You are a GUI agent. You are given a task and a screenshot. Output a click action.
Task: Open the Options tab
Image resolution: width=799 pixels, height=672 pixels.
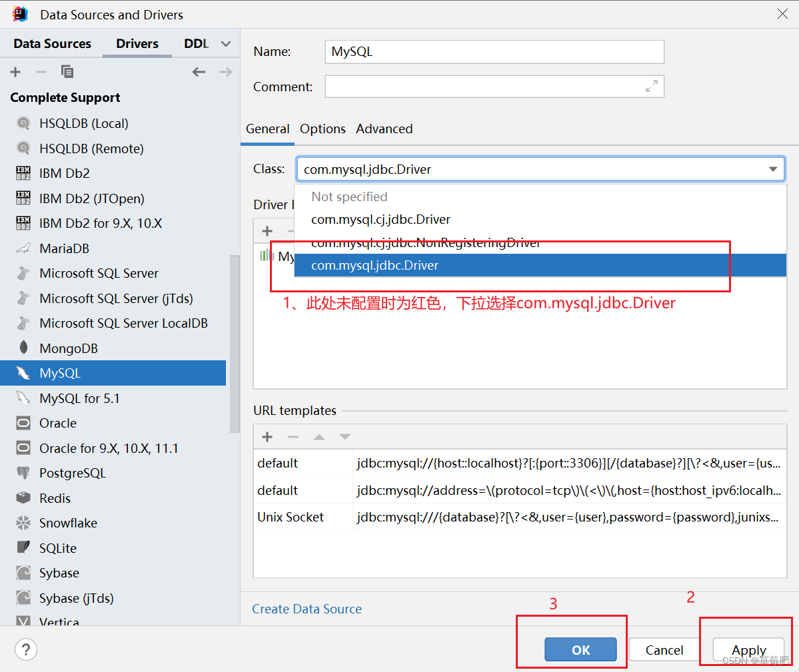tap(323, 129)
